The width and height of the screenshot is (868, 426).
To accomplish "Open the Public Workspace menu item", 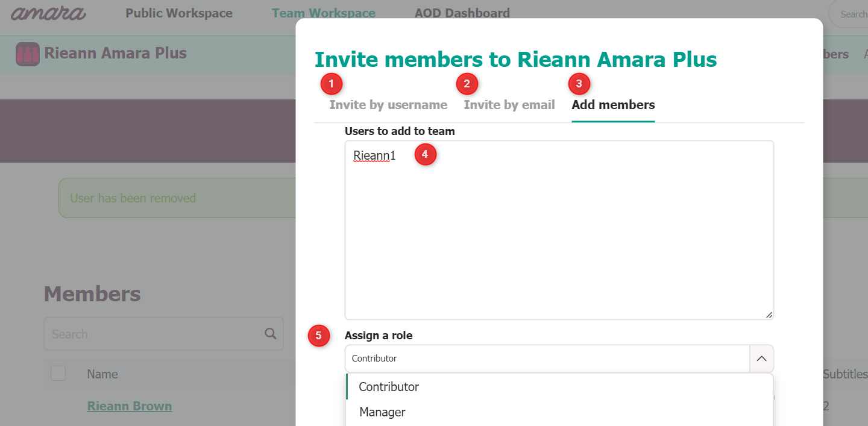I will 178,13.
